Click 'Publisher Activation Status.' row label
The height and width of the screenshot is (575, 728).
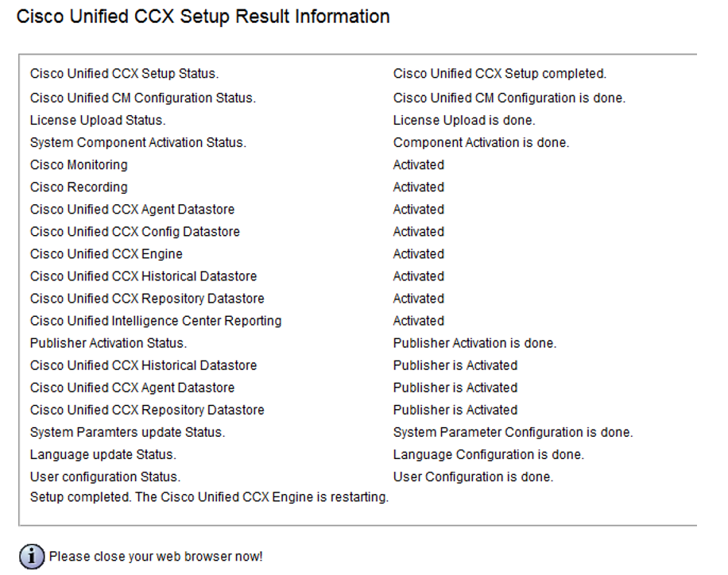coord(108,343)
